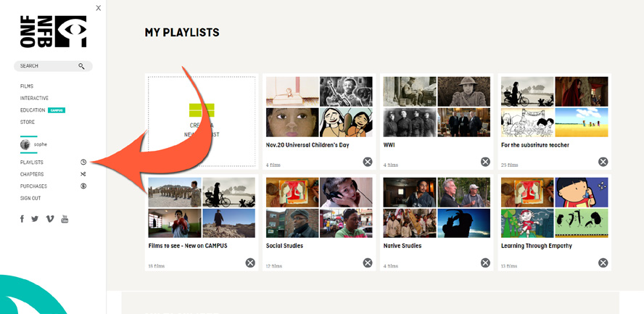Click the two men outdoors thumbnail in Native Studies

click(463, 192)
